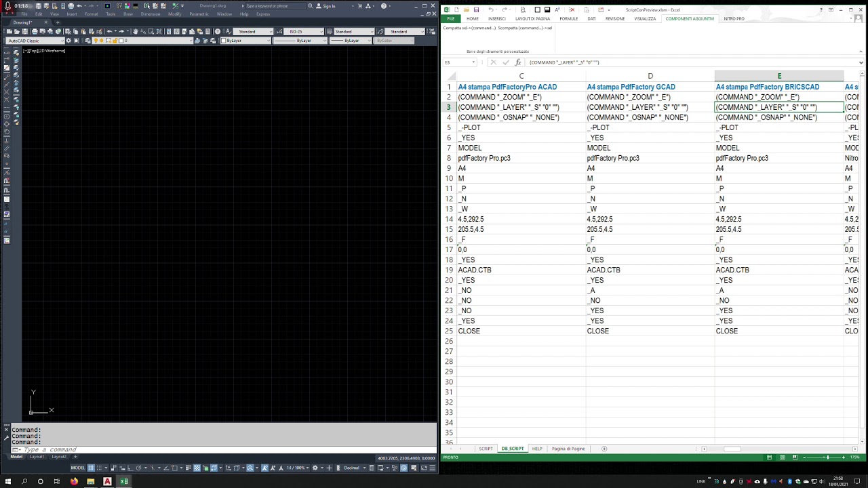868x488 pixels.
Task: Click the Layer Properties manager icon
Action: [x=87, y=41]
